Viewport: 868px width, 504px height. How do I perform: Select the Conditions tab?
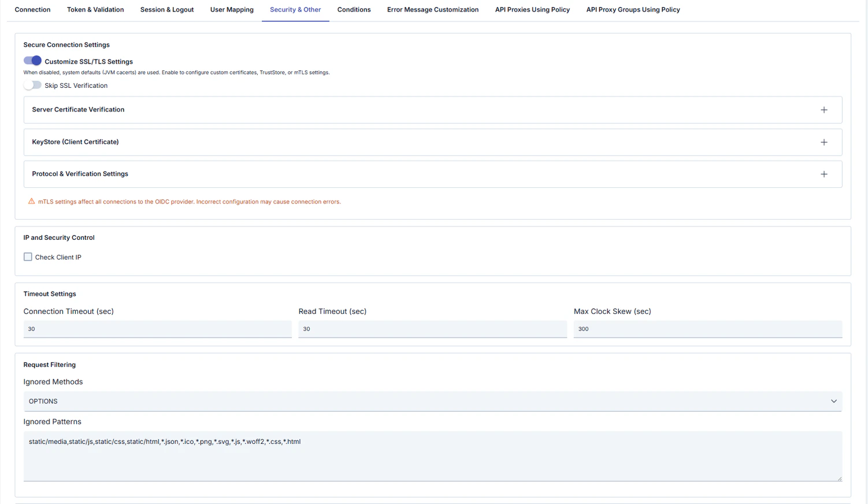coord(354,10)
